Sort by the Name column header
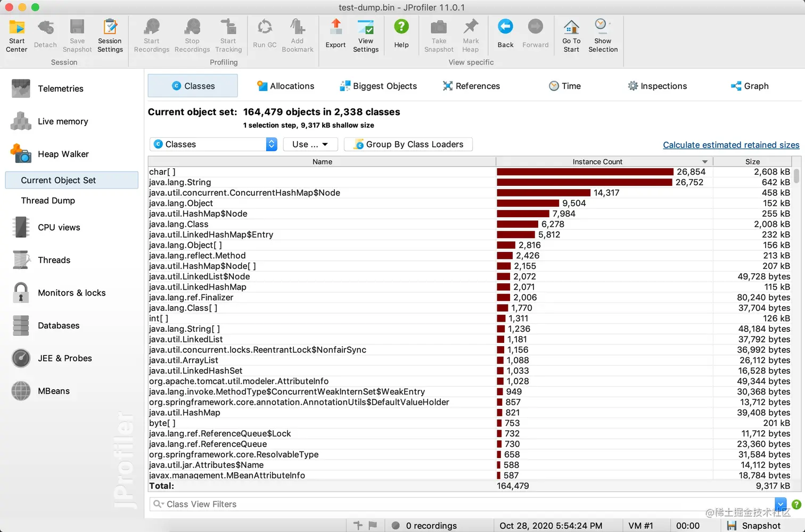This screenshot has width=805, height=532. coord(322,161)
